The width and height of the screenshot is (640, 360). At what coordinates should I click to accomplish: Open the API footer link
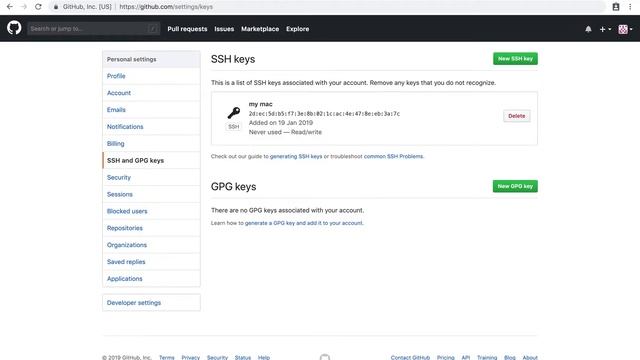[466, 358]
